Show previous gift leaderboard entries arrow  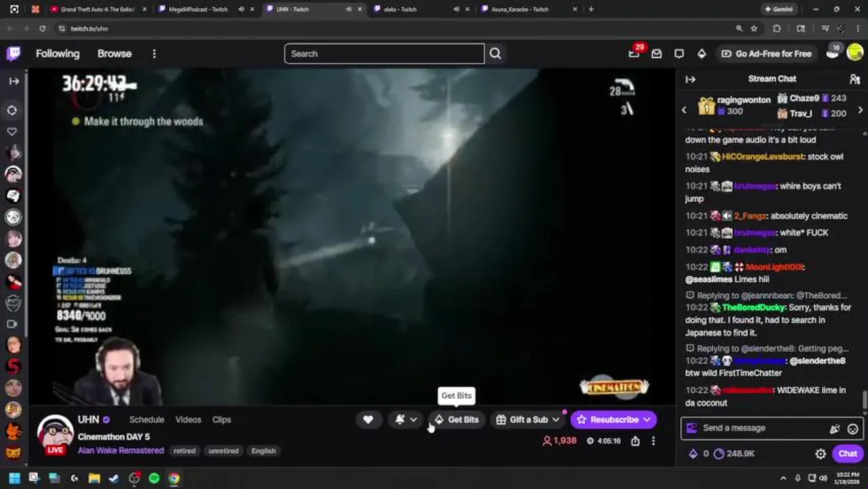pyautogui.click(x=685, y=110)
